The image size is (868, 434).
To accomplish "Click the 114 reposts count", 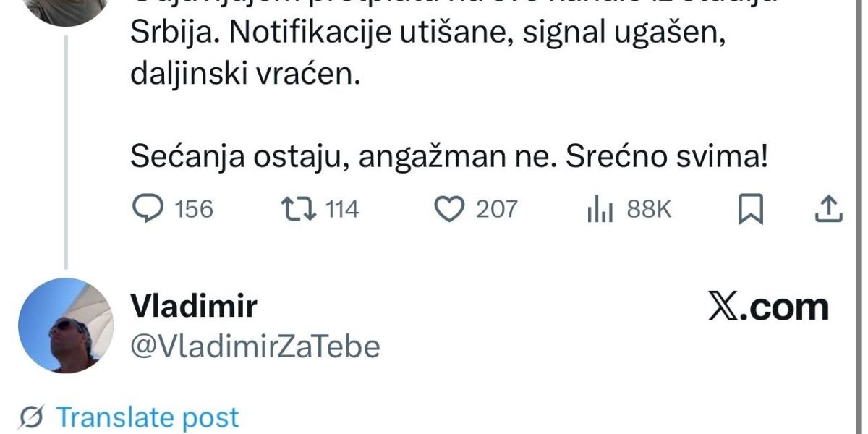I will [342, 210].
